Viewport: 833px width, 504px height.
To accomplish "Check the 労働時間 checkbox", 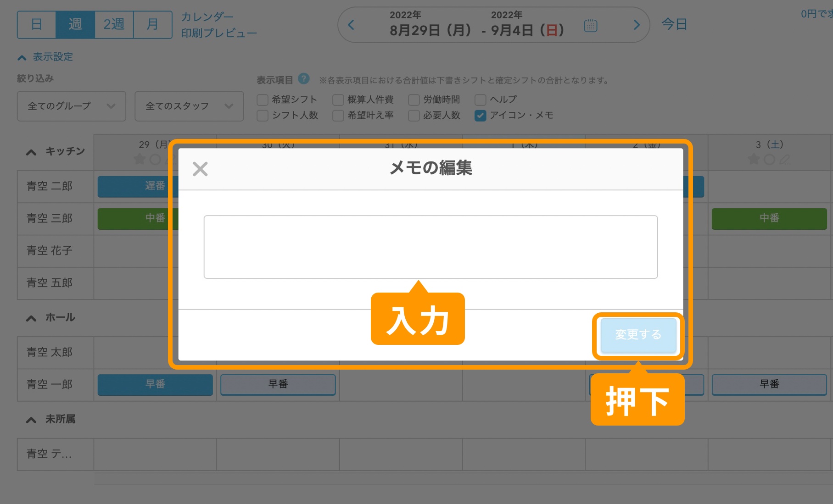I will pos(414,99).
